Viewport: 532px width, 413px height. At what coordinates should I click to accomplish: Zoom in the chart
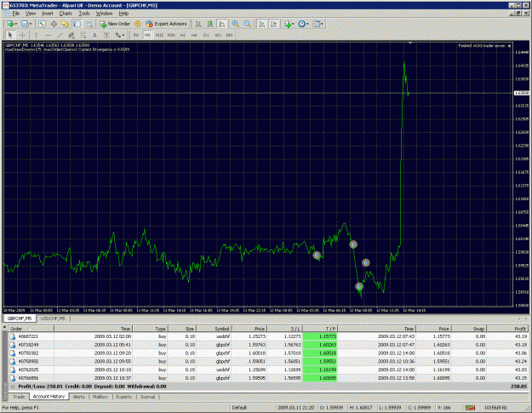[236, 24]
